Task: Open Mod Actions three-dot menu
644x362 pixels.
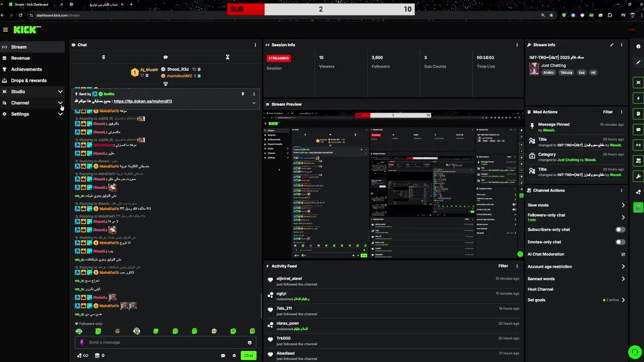Action: point(621,112)
